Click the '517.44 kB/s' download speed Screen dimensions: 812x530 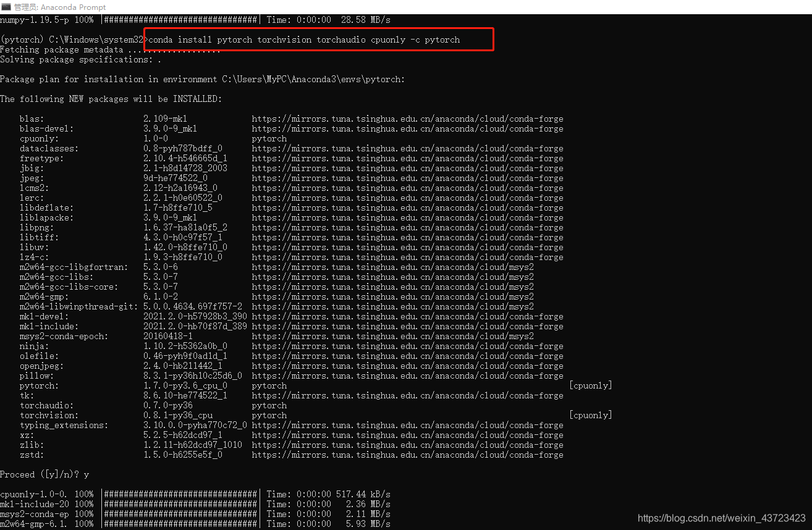[x=363, y=494]
